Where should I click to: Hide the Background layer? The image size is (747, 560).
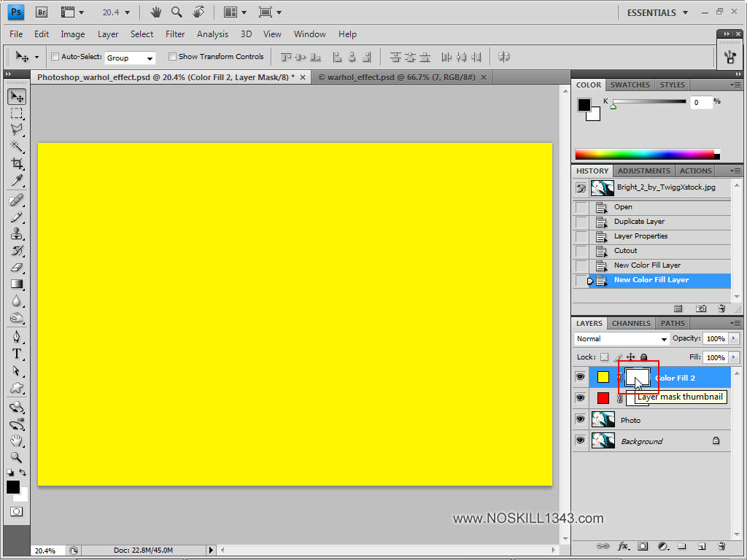click(580, 440)
